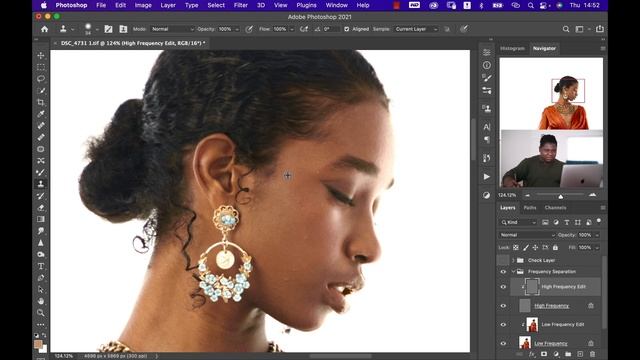The width and height of the screenshot is (640, 360).
Task: Select the Hand tool
Action: pos(41,301)
